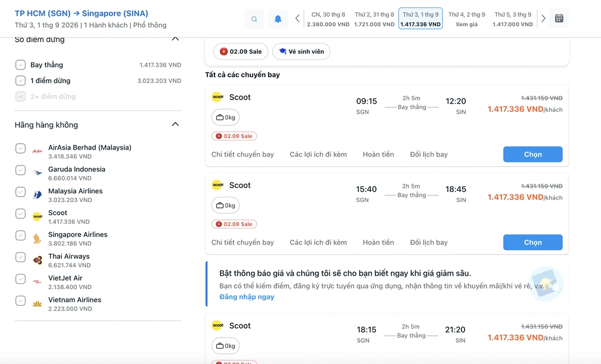Click Scoot logo on 15:40 flight
This screenshot has width=601, height=364.
pyautogui.click(x=217, y=185)
